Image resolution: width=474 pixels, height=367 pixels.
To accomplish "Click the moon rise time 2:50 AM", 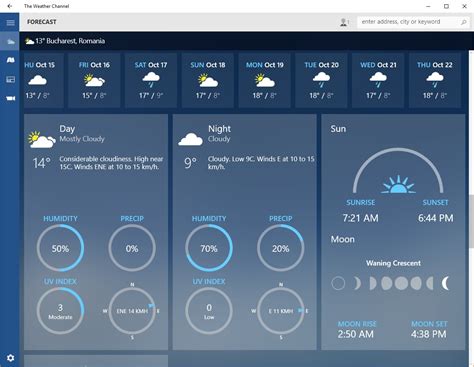I will 356,334.
